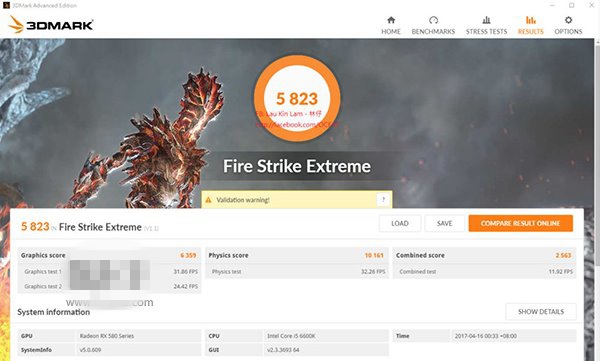
Task: Click Compare Result Online button
Action: point(520,223)
